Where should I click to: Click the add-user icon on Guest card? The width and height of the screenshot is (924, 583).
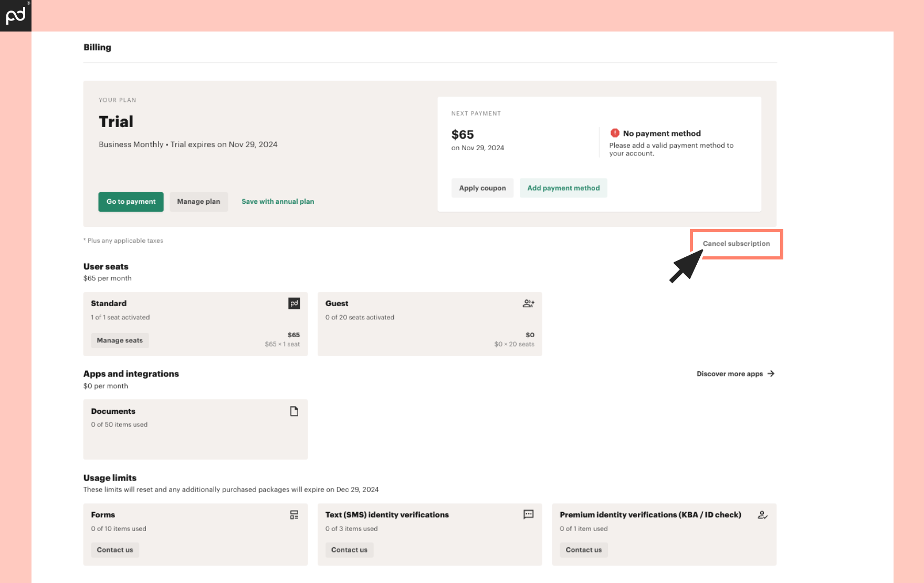529,304
